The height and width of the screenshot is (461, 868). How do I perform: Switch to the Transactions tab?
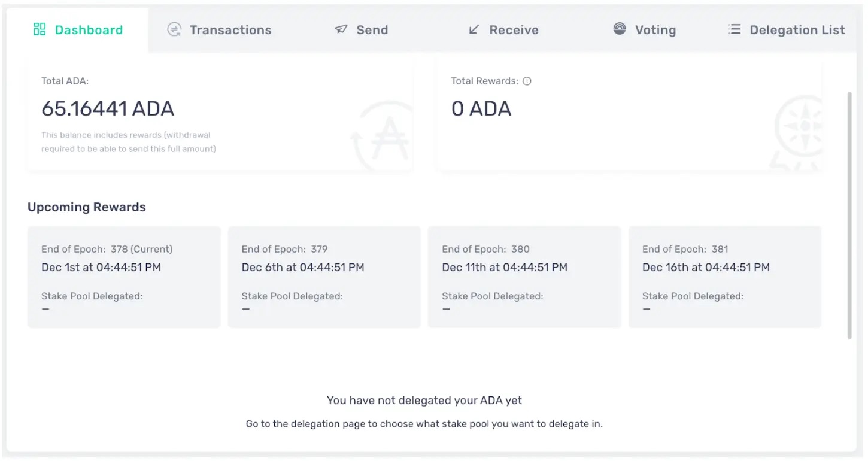pyautogui.click(x=219, y=30)
